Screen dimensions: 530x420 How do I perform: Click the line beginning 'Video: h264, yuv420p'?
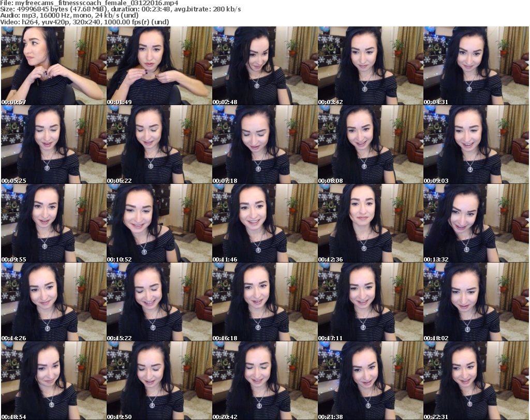click(84, 22)
